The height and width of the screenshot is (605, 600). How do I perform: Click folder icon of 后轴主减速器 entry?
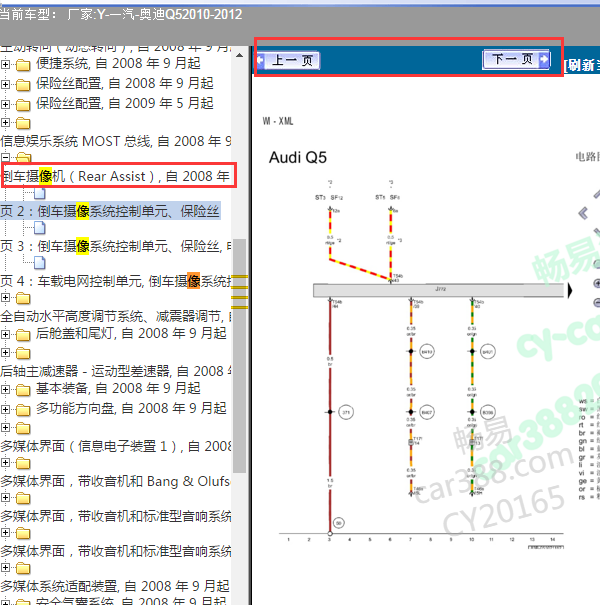[23, 353]
